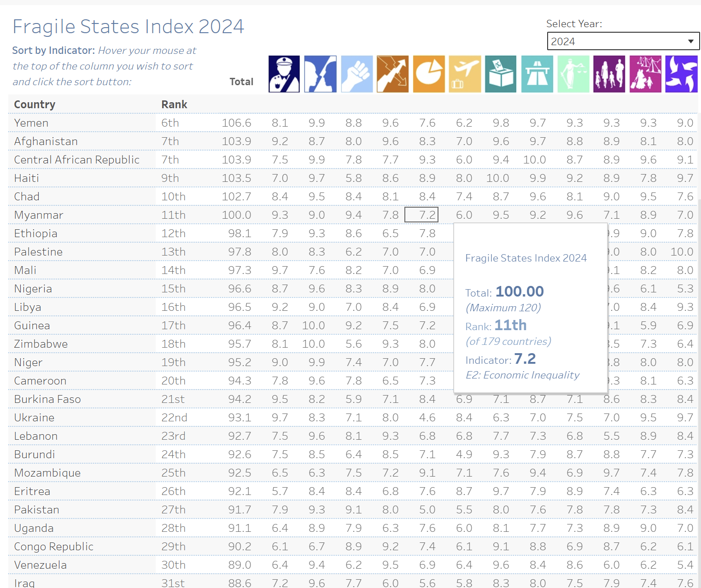Select Myanmar's highlighted 7.2 cell

[421, 214]
